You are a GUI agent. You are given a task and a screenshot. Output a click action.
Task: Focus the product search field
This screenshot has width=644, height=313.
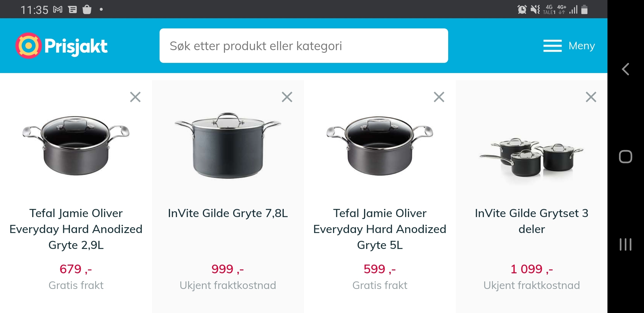point(304,46)
